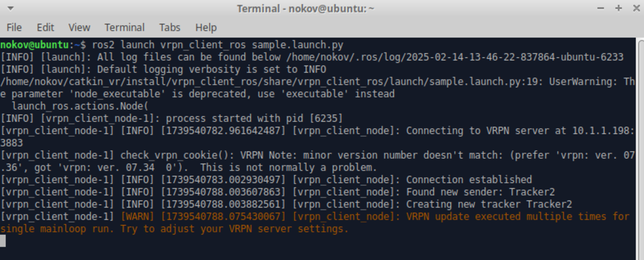The width and height of the screenshot is (644, 260).
Task: Click the blinking cursor block at the bottom
Action: [3, 241]
